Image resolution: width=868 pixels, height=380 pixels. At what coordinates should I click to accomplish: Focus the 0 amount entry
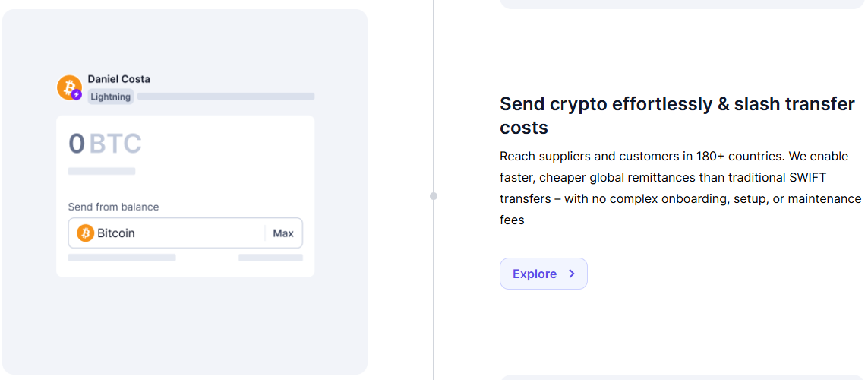[77, 144]
